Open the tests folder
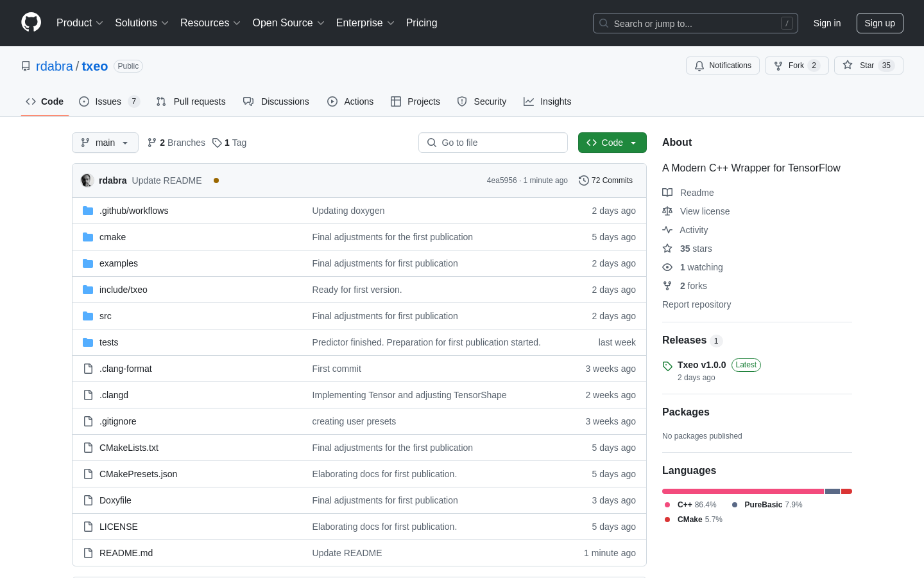924x578 pixels. coord(108,342)
